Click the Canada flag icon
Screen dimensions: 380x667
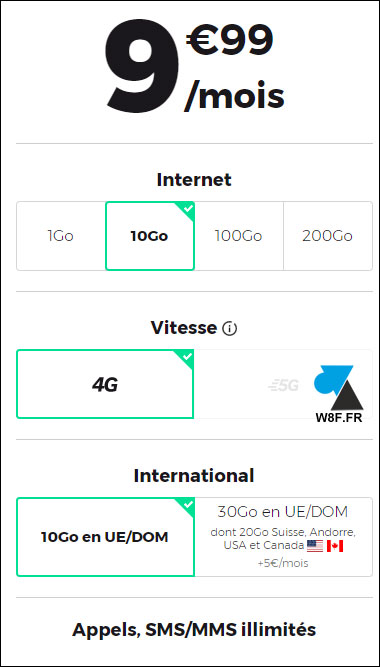335,546
